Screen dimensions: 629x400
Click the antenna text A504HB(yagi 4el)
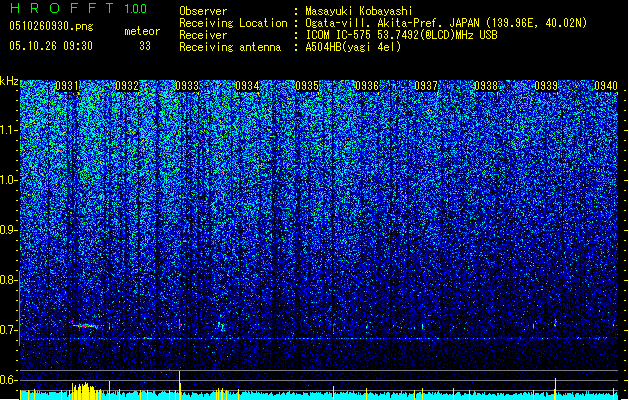(353, 47)
